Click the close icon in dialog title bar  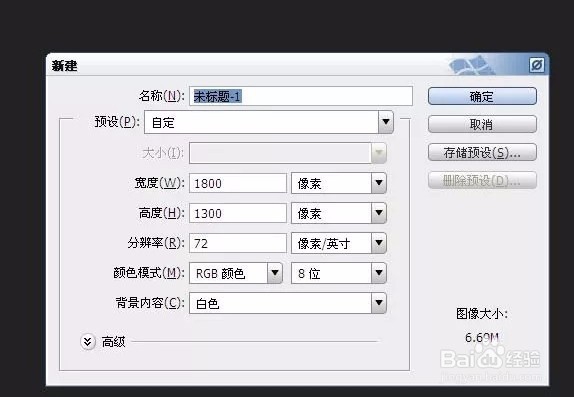(x=537, y=66)
